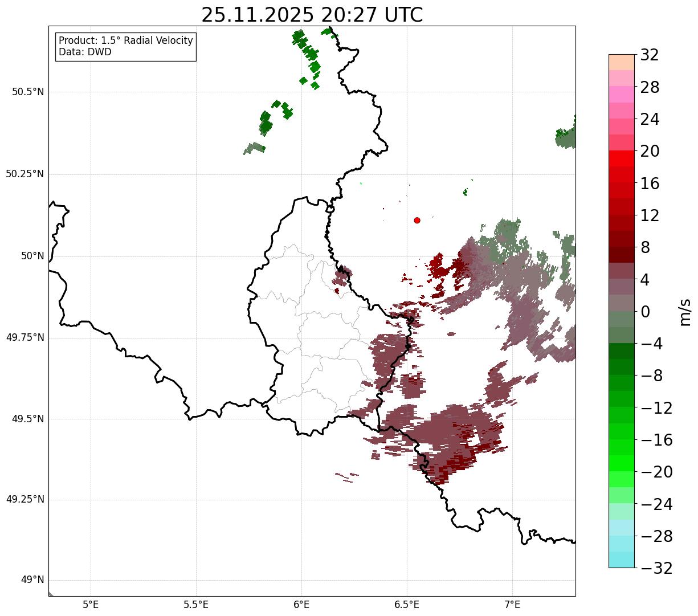Screen dimensions: 698x616
Task: Click the colorbar 28 tick label
Action: click(650, 87)
